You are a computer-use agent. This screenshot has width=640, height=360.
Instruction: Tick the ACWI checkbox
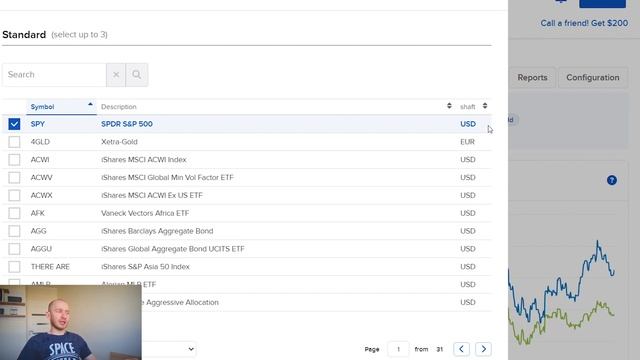(x=14, y=160)
